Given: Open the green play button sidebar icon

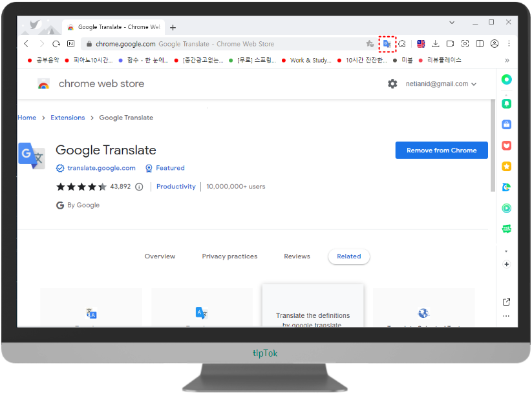Looking at the screenshot, I should pos(507,208).
